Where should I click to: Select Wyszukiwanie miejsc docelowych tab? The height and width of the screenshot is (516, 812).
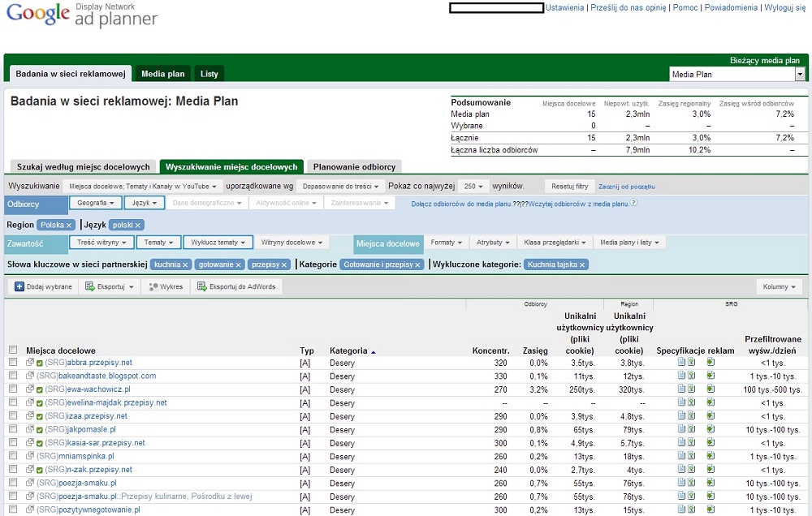click(231, 166)
